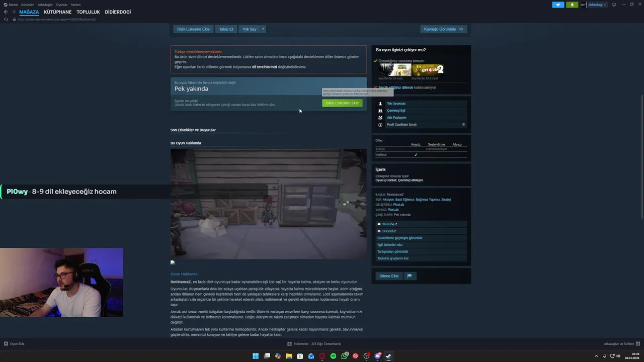Click the lock icon beside the URL

(x=14, y=19)
